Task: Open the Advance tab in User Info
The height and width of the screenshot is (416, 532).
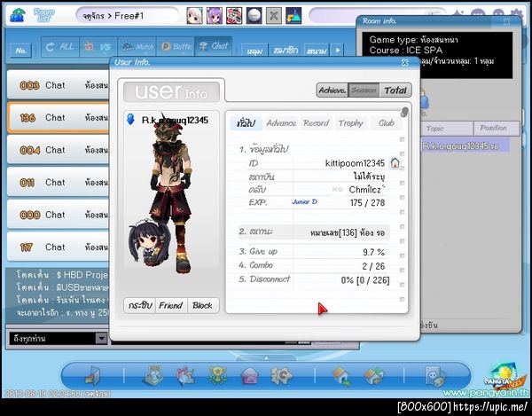Action: point(281,122)
